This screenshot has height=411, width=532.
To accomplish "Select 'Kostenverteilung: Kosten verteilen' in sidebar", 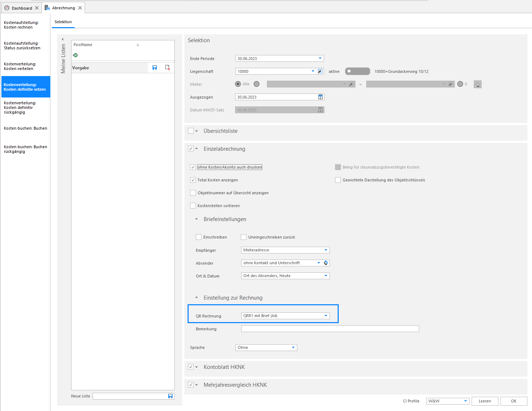I will click(x=25, y=66).
